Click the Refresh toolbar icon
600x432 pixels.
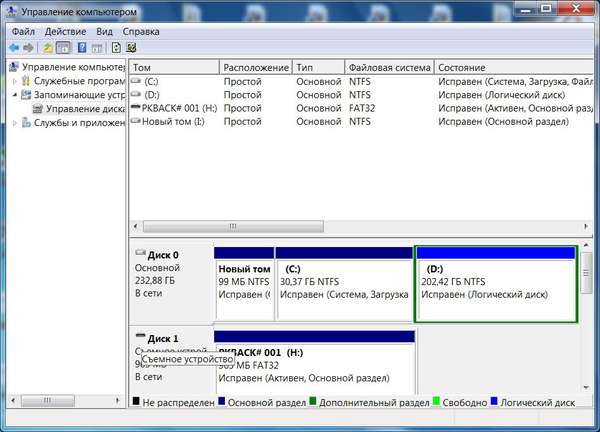[x=116, y=48]
